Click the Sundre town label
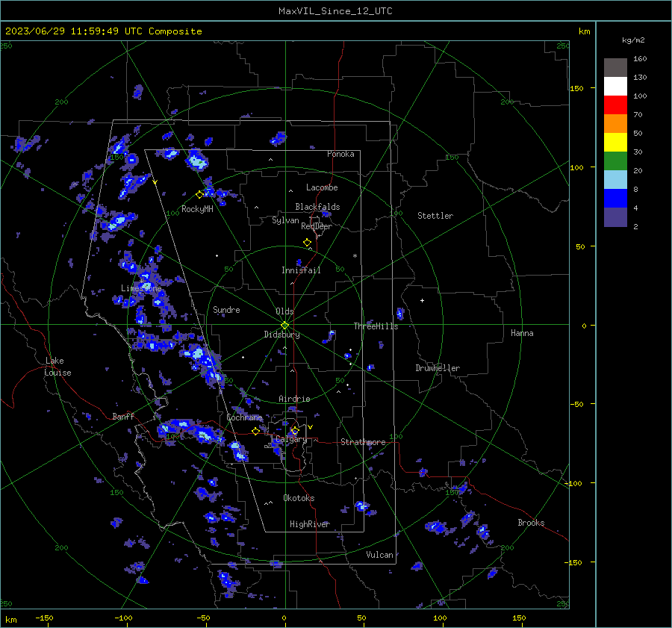 pyautogui.click(x=226, y=309)
